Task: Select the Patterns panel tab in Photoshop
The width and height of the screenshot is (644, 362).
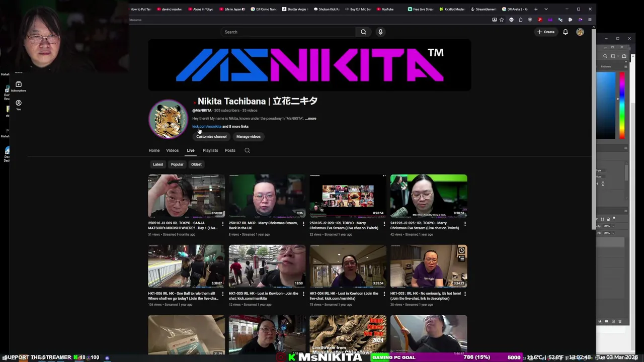Action: pos(606,66)
